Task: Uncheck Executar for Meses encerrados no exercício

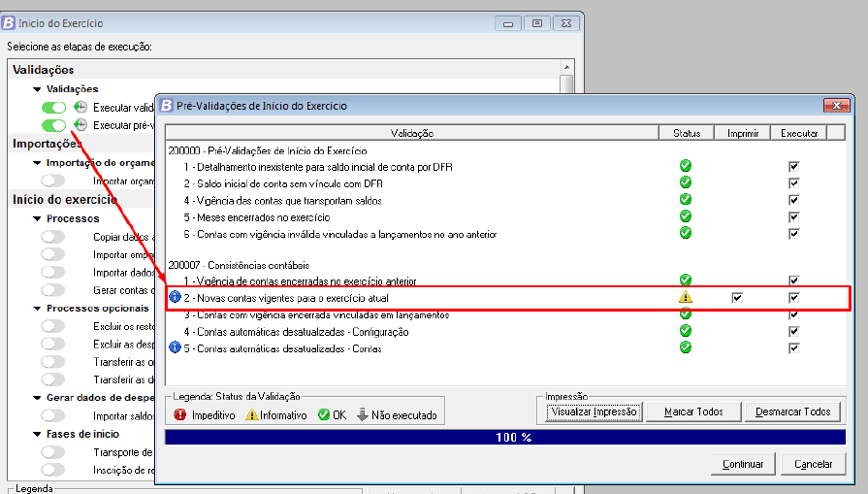Action: pyautogui.click(x=794, y=217)
